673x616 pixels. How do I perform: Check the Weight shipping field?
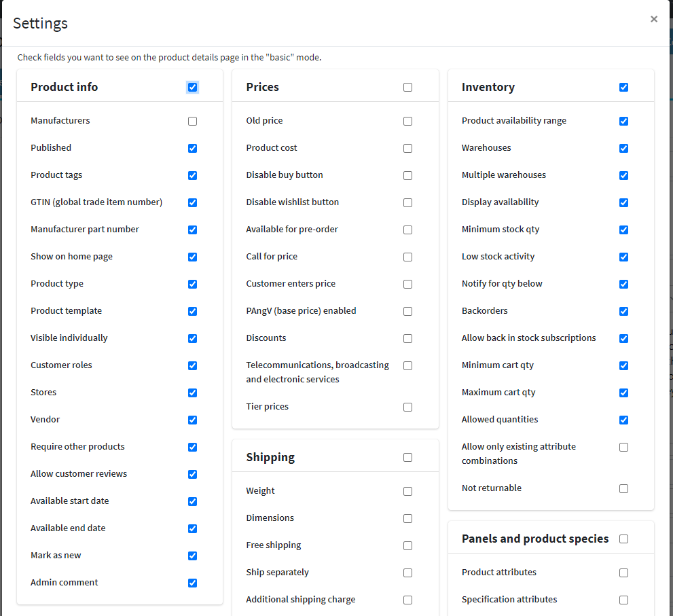[x=407, y=491]
